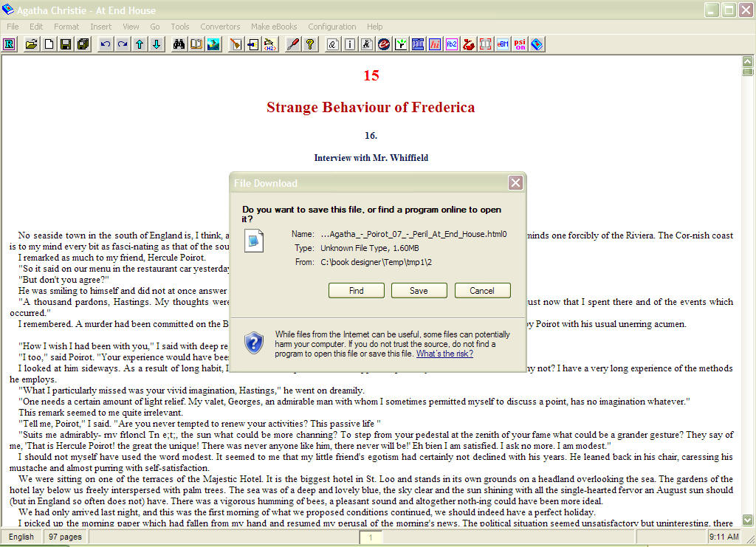Save the book with the floppy icon
The image size is (756, 547).
click(x=66, y=45)
